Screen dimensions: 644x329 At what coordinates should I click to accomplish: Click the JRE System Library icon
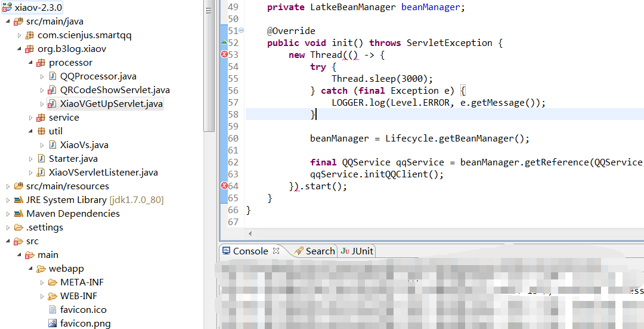click(x=18, y=200)
